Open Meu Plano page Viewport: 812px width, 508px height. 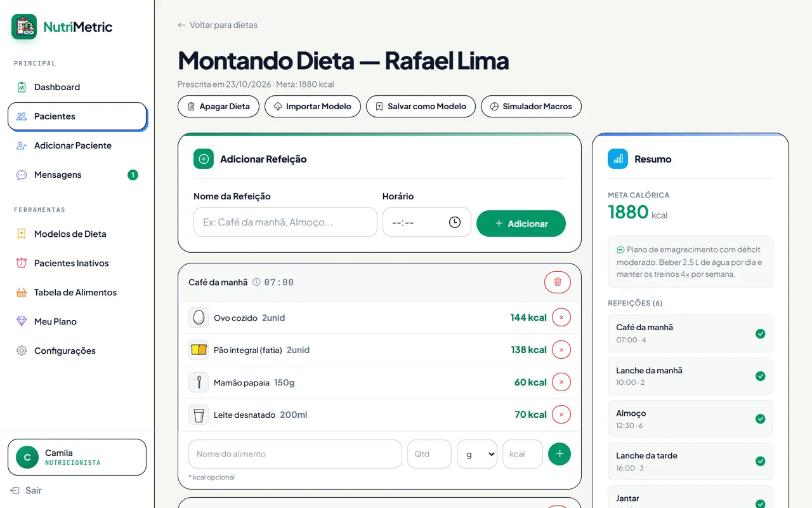pos(77,321)
